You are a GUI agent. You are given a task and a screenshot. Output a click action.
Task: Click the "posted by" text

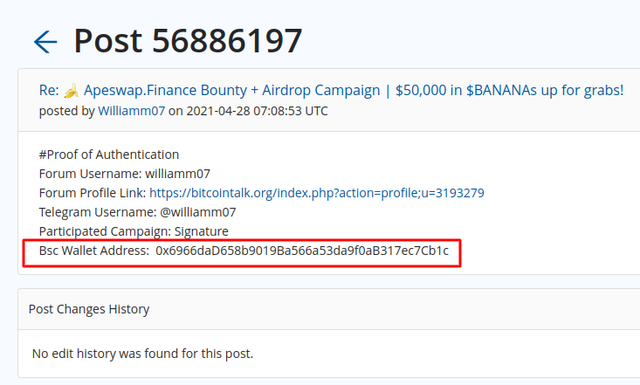pyautogui.click(x=67, y=111)
